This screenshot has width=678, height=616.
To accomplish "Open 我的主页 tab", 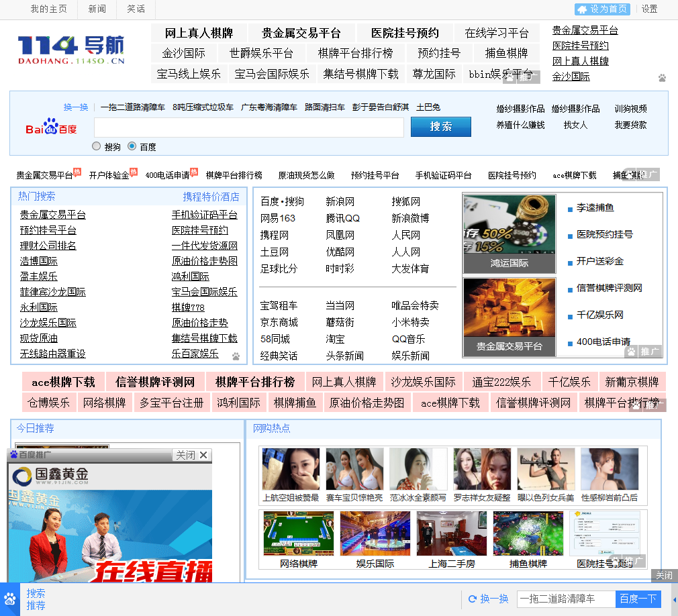I will [48, 9].
